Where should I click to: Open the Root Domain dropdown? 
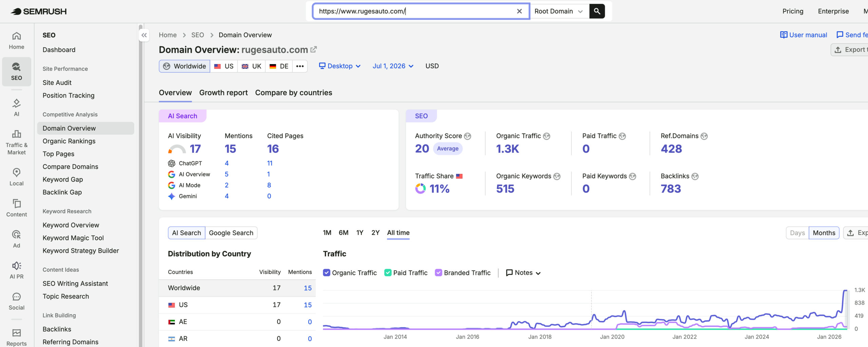[559, 11]
